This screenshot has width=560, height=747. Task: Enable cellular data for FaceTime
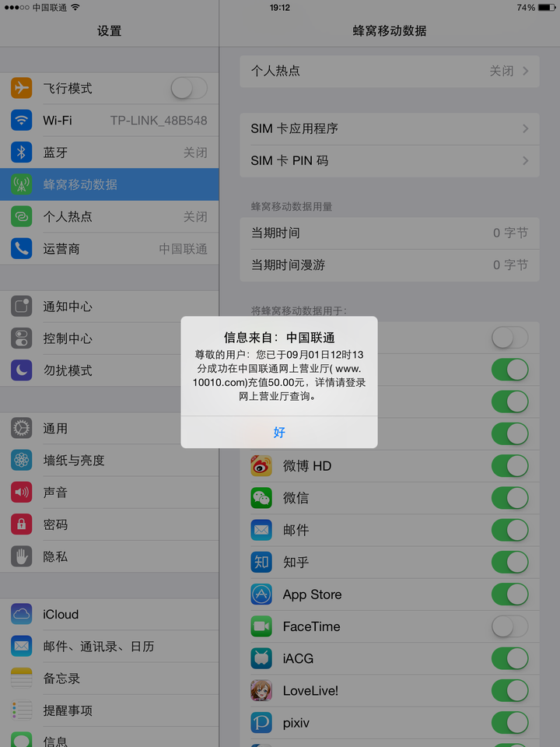[x=510, y=626]
